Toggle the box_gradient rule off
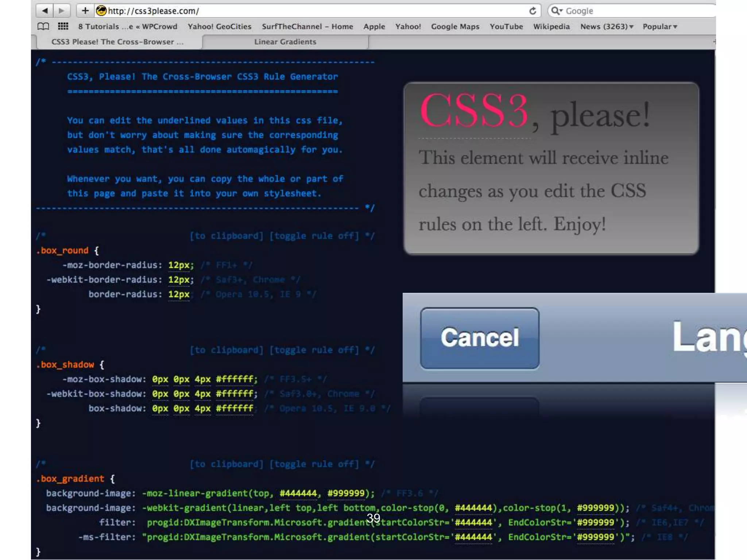The image size is (747, 560). pos(314,464)
